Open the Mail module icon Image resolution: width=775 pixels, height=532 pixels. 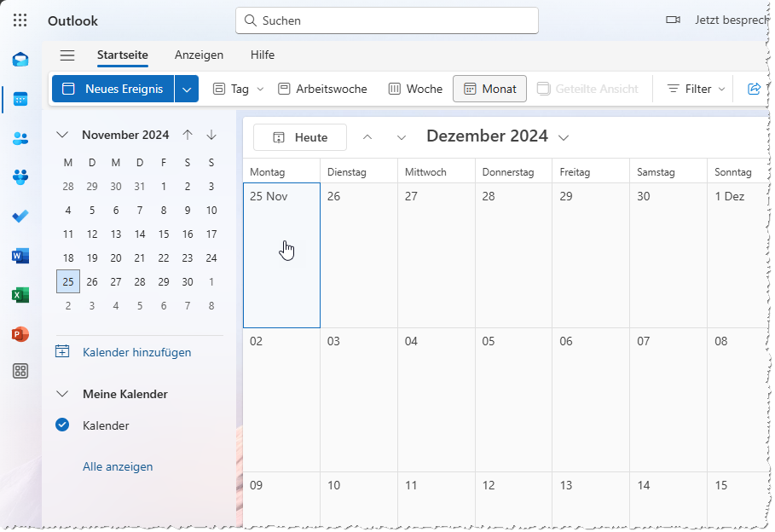pos(20,60)
